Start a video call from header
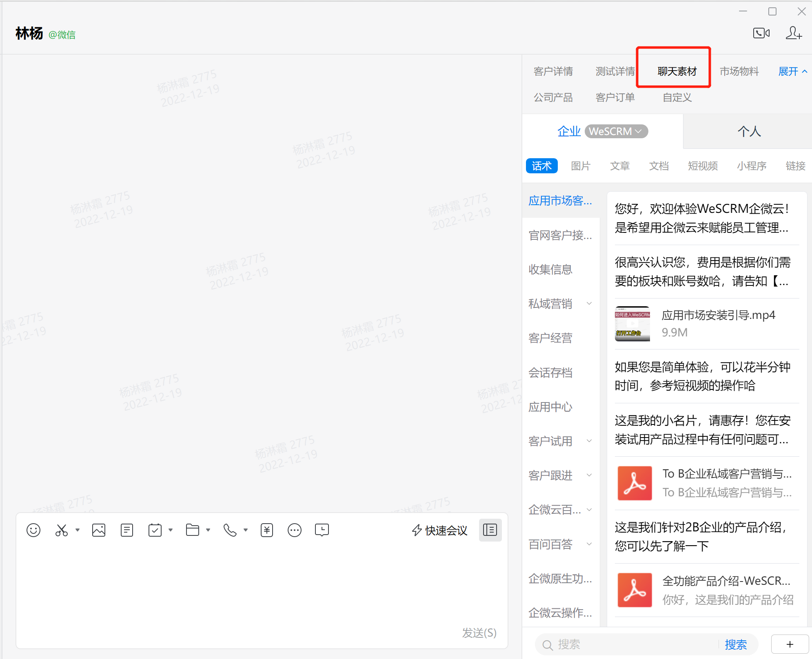The height and width of the screenshot is (659, 812). click(761, 33)
